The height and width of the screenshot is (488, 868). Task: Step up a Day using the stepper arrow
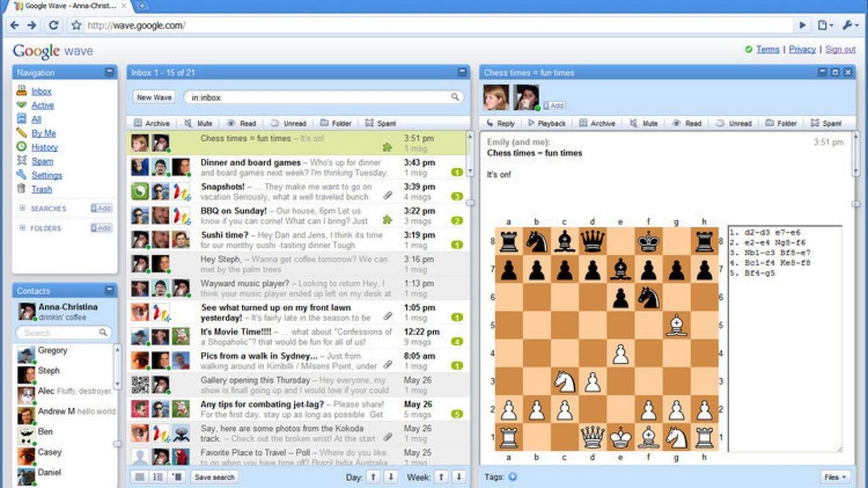373,477
